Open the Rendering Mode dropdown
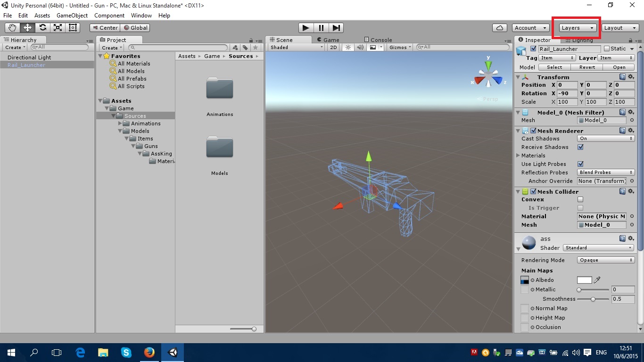644x362 pixels. point(605,260)
